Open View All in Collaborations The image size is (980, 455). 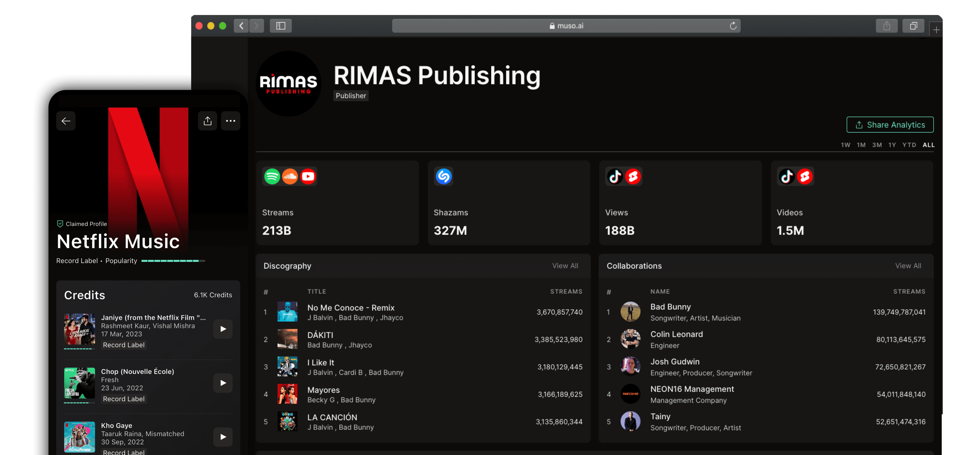[908, 266]
